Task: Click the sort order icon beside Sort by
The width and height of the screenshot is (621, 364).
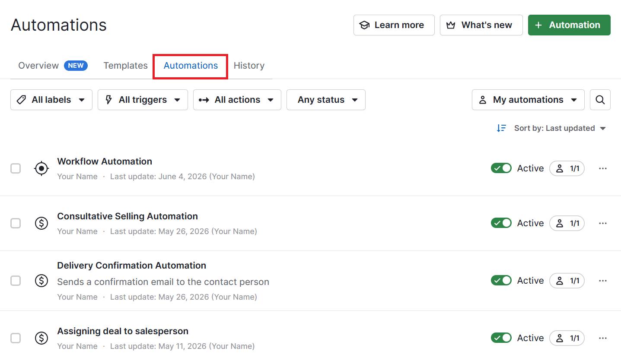Action: pyautogui.click(x=501, y=128)
